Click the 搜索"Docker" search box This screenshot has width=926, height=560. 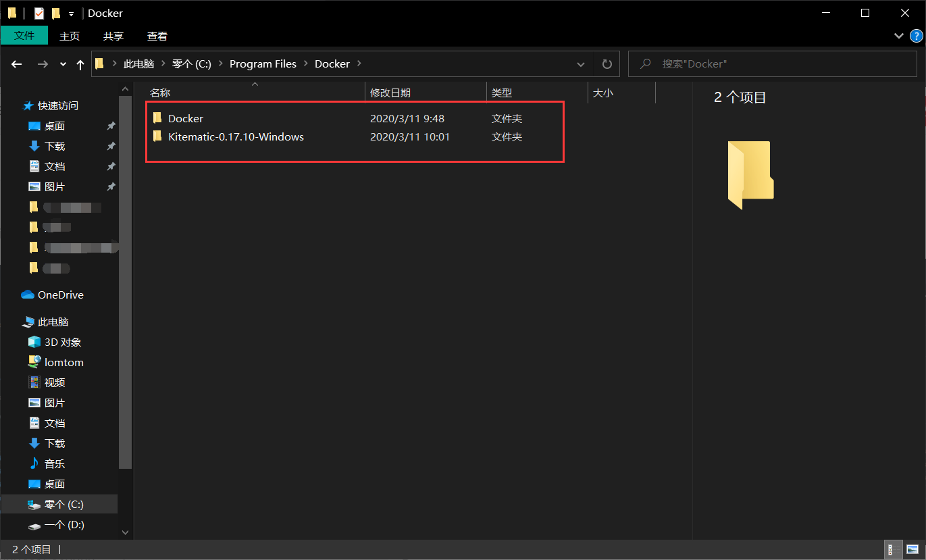point(773,64)
